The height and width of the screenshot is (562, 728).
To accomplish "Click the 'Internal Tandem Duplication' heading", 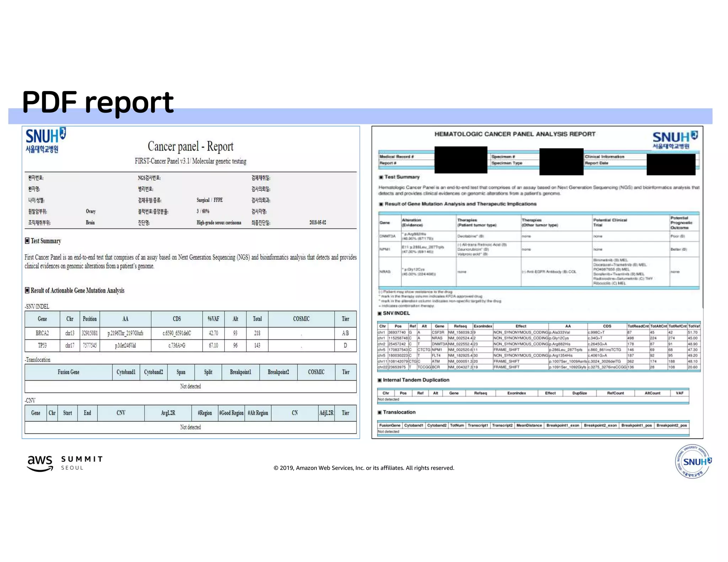I will (416, 380).
